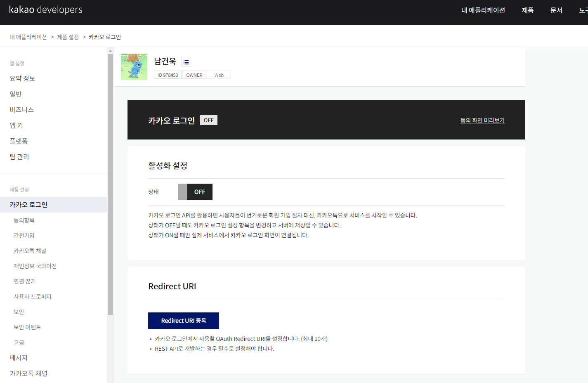Viewport: 588px width, 383px height.
Task: Open 내 애플리케이션 in top navigation
Action: tap(483, 10)
